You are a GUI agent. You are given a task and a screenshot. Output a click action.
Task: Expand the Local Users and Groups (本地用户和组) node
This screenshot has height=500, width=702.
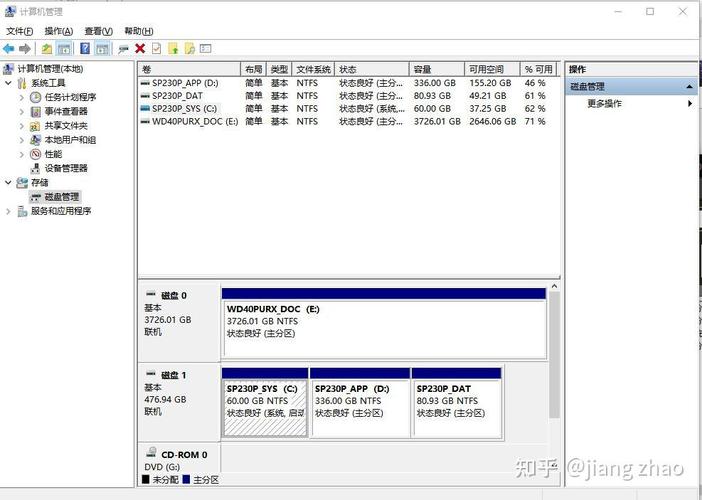pyautogui.click(x=22, y=140)
